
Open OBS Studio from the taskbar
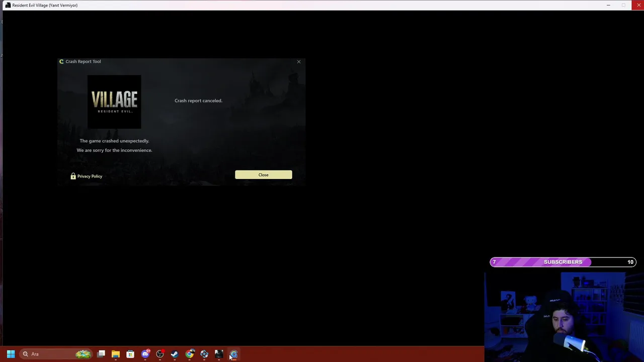click(160, 354)
